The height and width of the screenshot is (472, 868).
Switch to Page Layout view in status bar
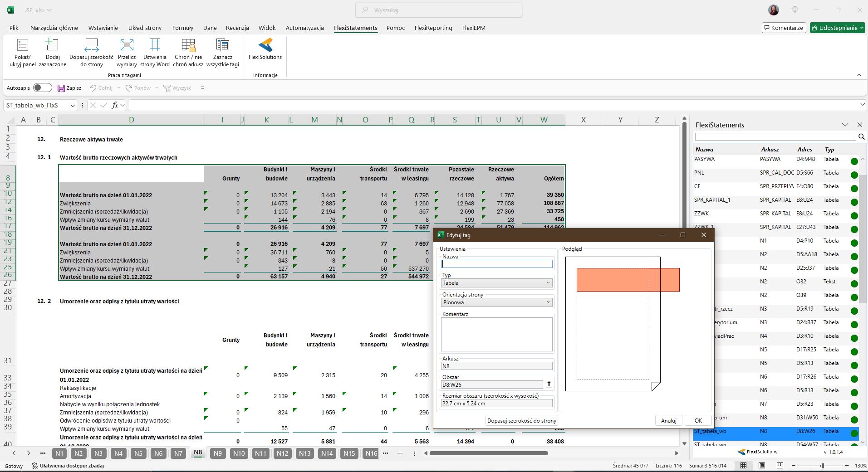762,466
